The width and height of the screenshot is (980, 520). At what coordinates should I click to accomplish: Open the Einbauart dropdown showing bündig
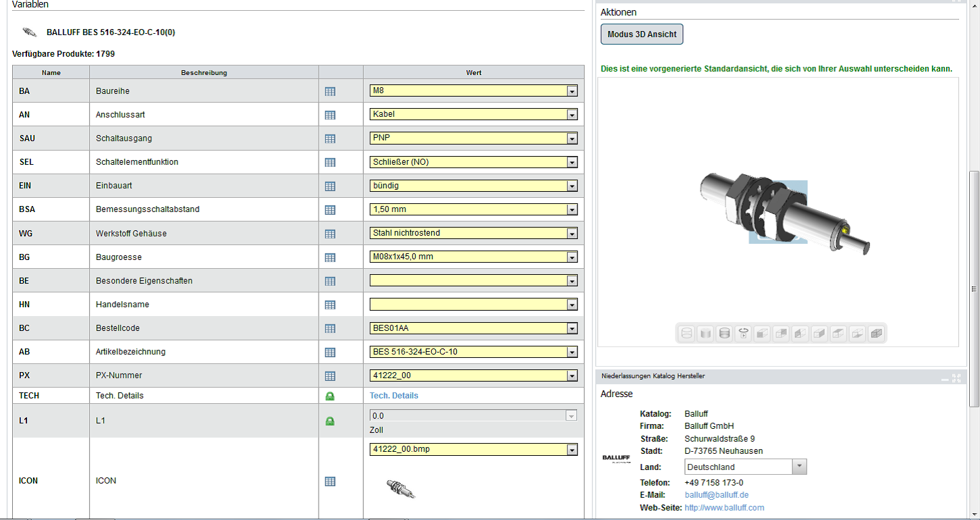click(x=474, y=185)
